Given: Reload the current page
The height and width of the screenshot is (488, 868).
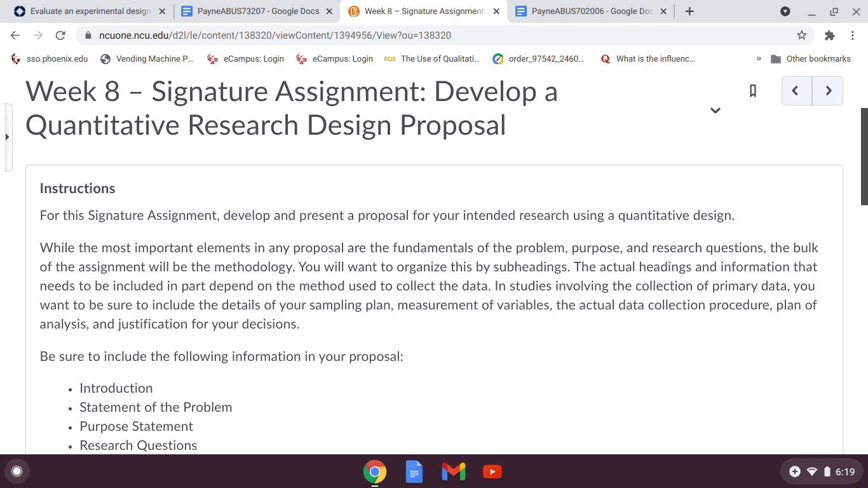Looking at the screenshot, I should pyautogui.click(x=60, y=35).
